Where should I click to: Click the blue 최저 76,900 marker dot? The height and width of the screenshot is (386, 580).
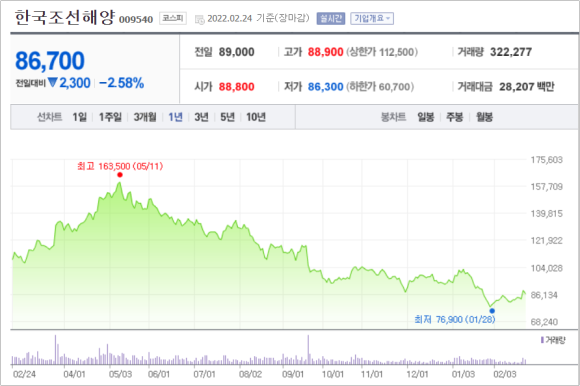tap(492, 311)
